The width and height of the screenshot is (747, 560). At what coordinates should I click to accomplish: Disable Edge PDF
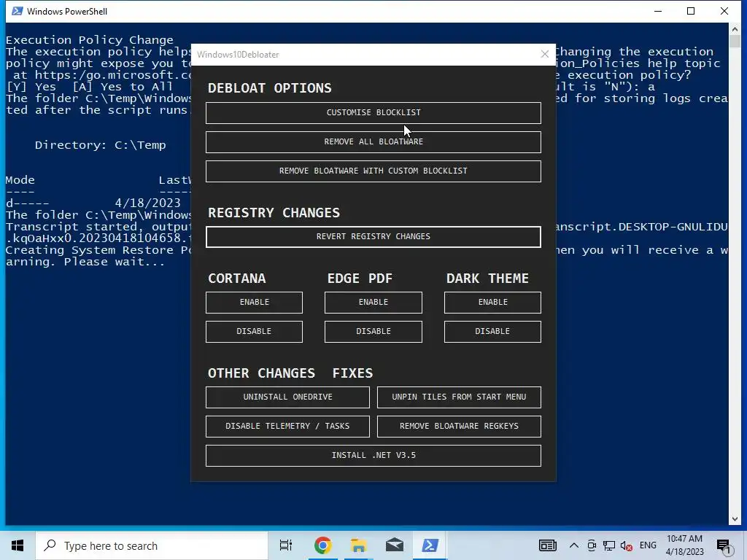click(373, 332)
